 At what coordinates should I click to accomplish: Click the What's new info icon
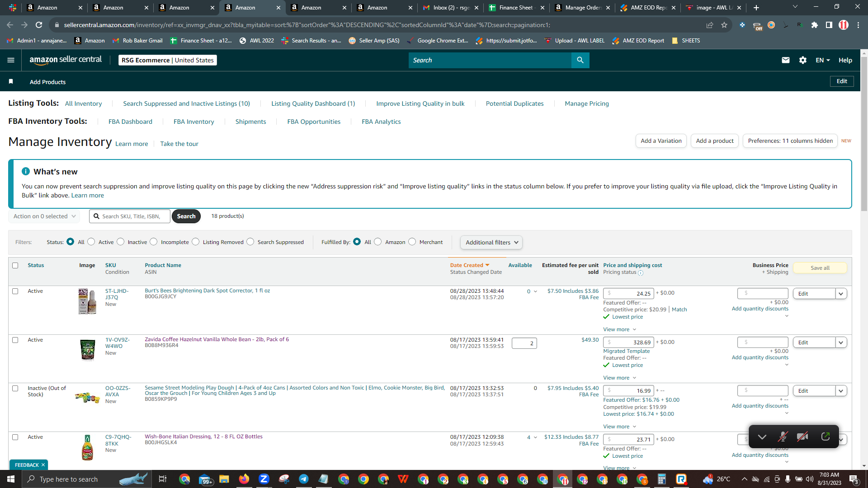click(x=26, y=171)
